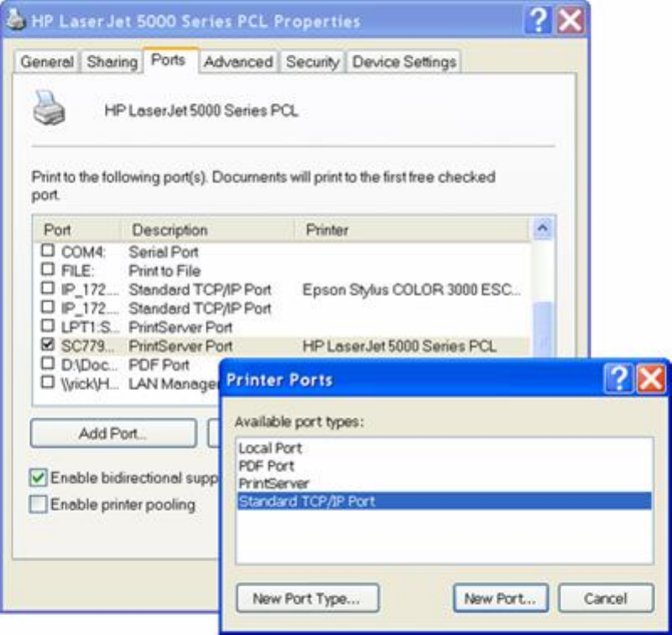Switch to Device Settings tab
The width and height of the screenshot is (672, 635).
click(404, 62)
